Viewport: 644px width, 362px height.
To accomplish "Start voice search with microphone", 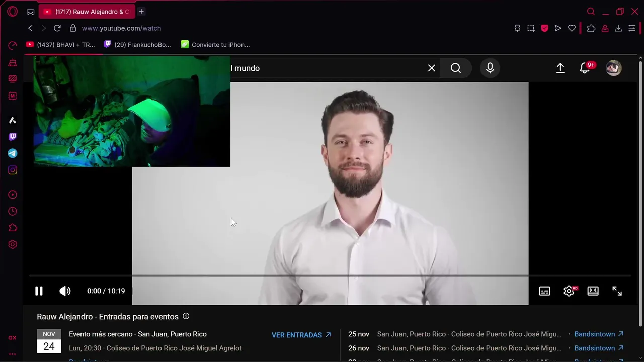I will [x=490, y=68].
